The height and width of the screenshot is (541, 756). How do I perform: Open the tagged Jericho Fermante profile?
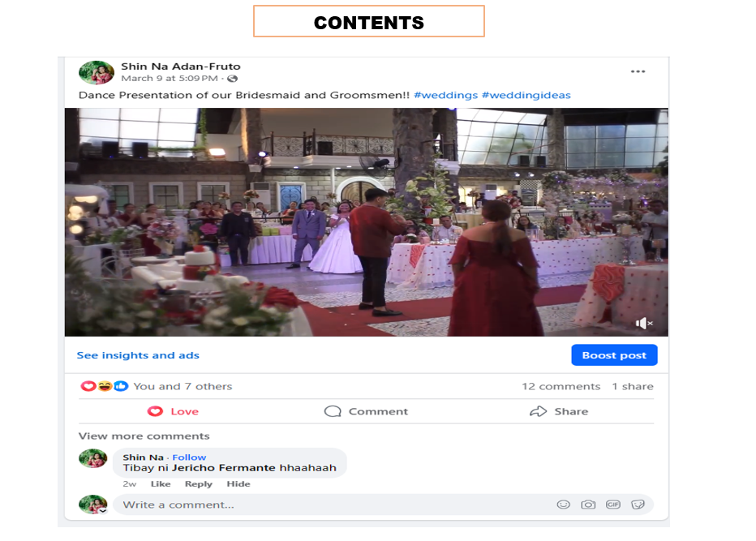[x=223, y=468]
